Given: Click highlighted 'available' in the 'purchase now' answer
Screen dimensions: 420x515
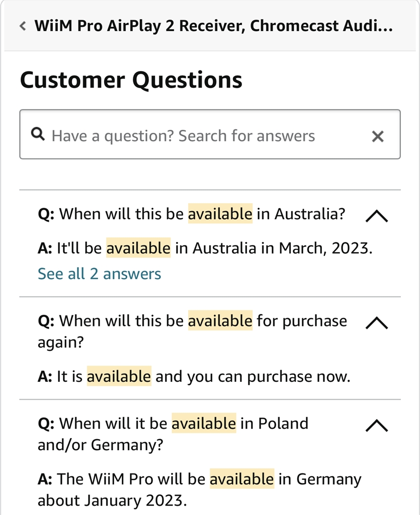Looking at the screenshot, I should pyautogui.click(x=119, y=376).
